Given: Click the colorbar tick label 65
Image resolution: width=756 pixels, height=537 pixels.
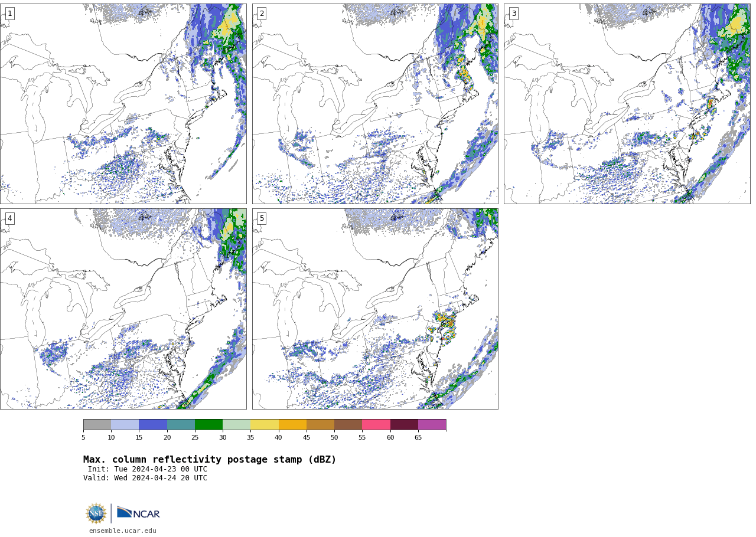Looking at the screenshot, I should [x=418, y=437].
